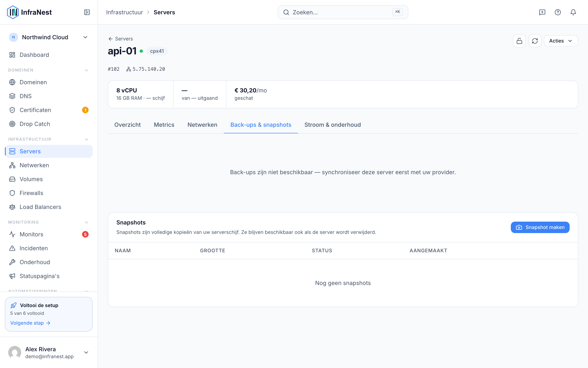
Task: Switch to the Overzicht tab
Action: click(x=128, y=125)
